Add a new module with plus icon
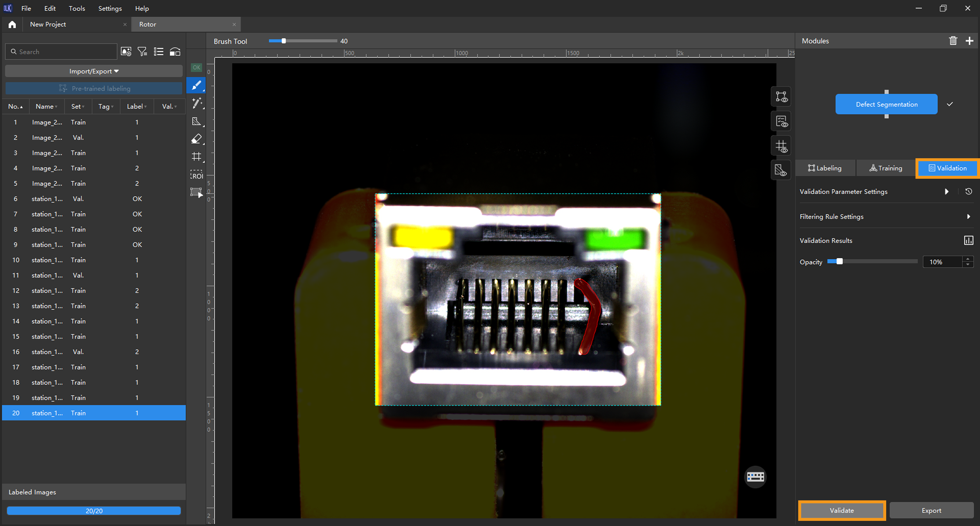This screenshot has height=526, width=980. (x=969, y=41)
